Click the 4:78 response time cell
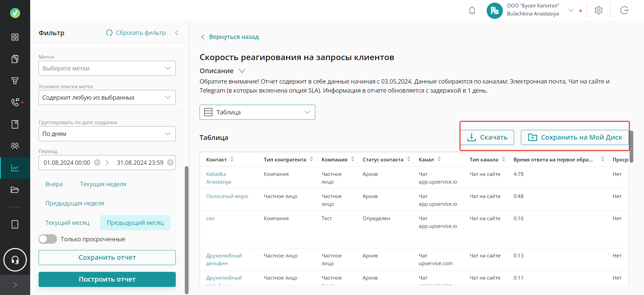 coord(519,174)
